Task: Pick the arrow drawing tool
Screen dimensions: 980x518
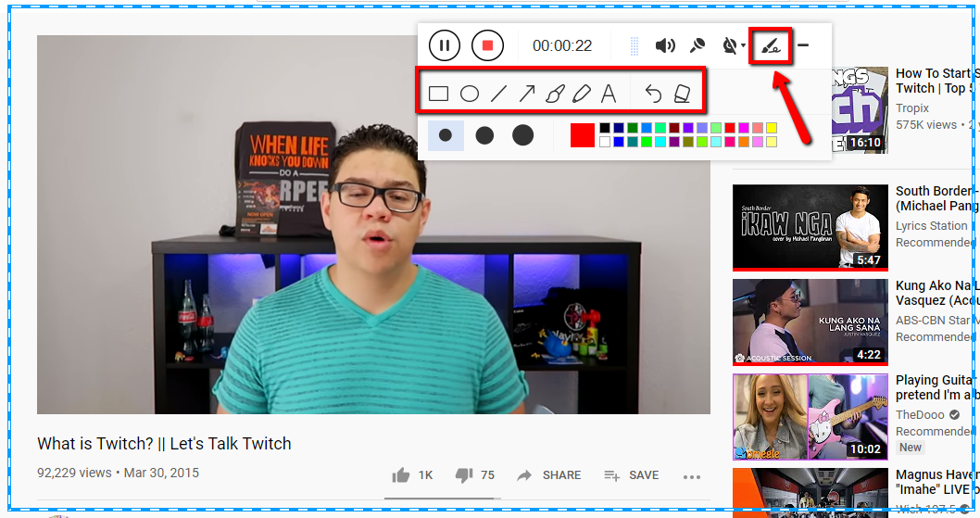Action: 526,94
